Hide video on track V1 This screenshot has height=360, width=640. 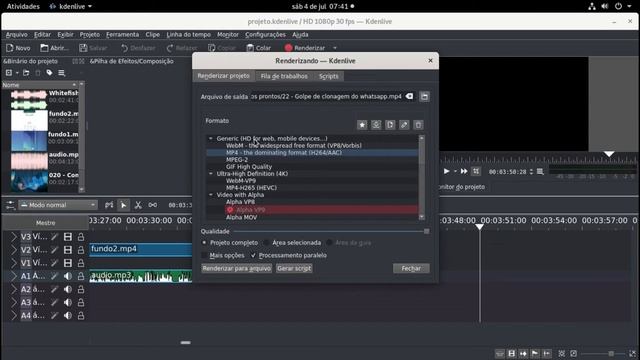(x=68, y=263)
